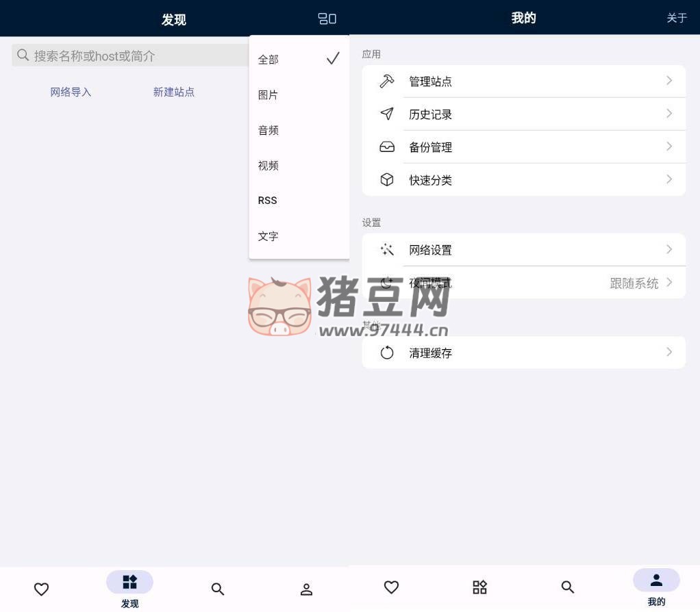Select the checked 全部 filter option
700x612 pixels.
tap(299, 60)
